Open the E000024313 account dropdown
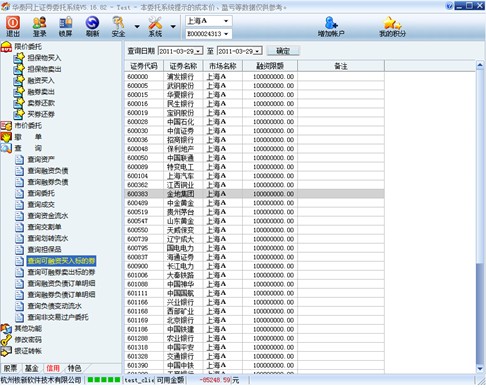486x388 pixels. click(226, 34)
